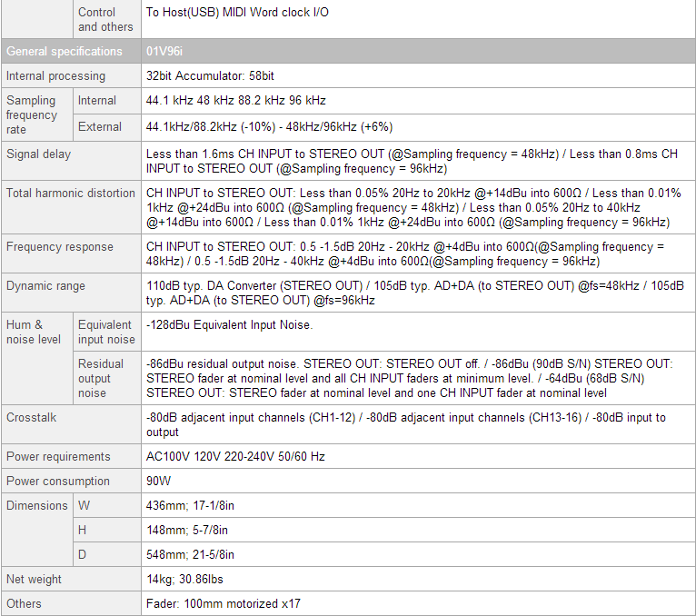Screen dimensions: 696x616
Task: Select the '90W' value
Action: pos(158,482)
